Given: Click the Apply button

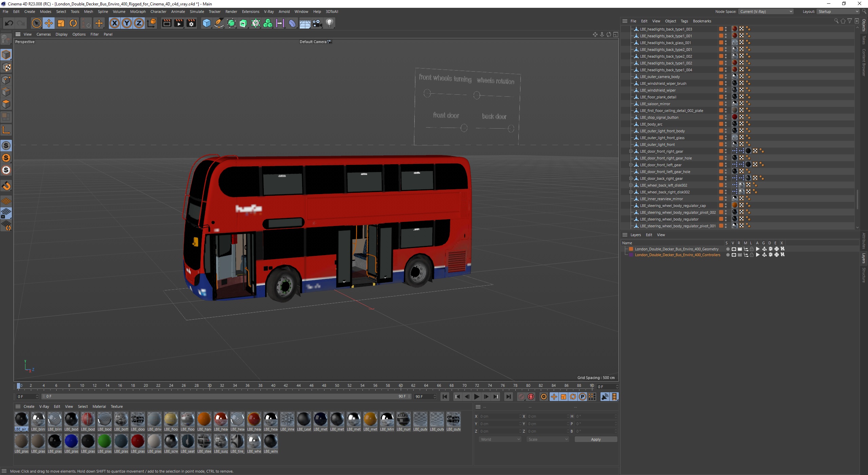Looking at the screenshot, I should (596, 439).
